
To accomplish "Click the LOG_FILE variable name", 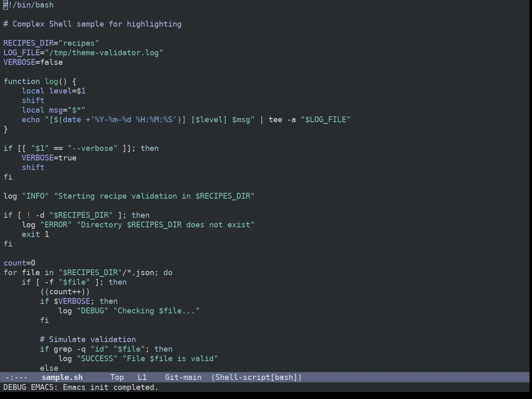I will (x=22, y=53).
